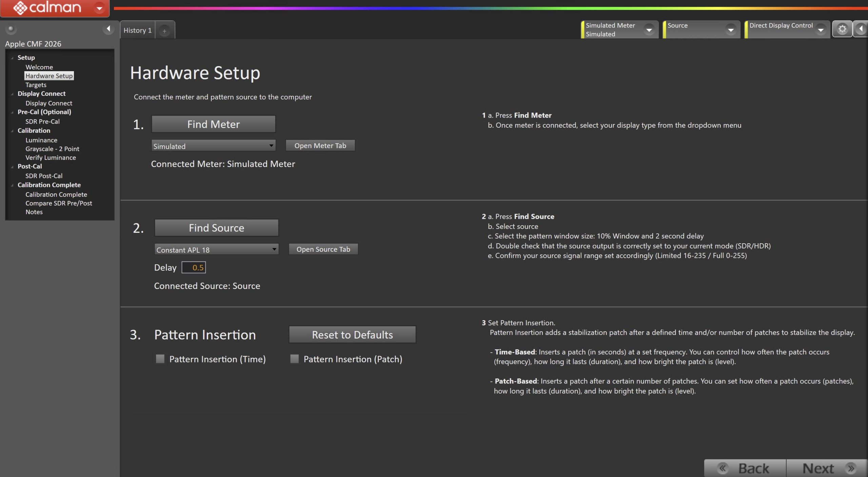Switch to the History 1 tab
The image size is (868, 477).
click(x=137, y=30)
